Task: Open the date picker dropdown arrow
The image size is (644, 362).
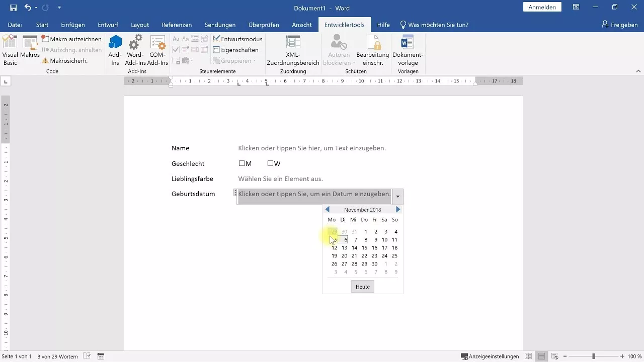Action: [397, 196]
